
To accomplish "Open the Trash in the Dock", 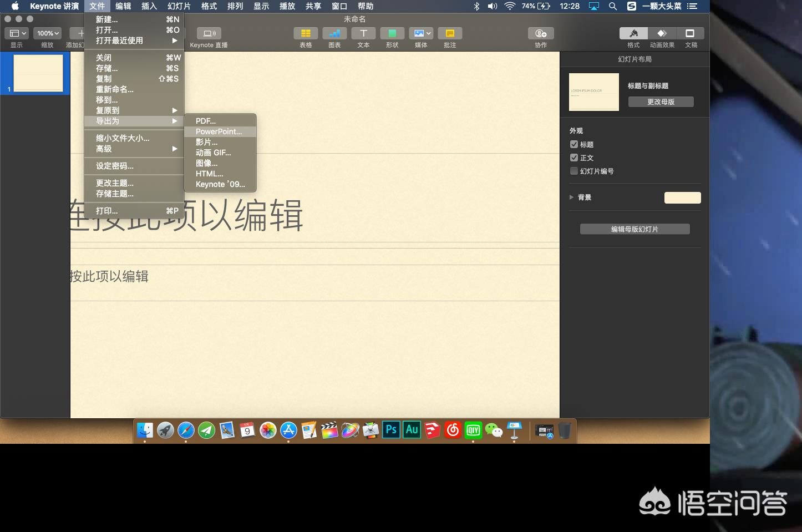I will pos(565,430).
